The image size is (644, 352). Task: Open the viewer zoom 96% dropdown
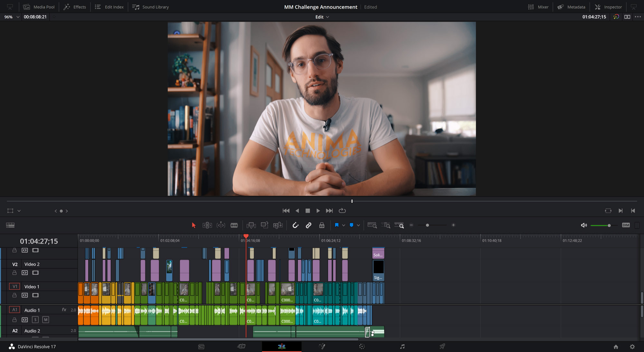(x=18, y=17)
